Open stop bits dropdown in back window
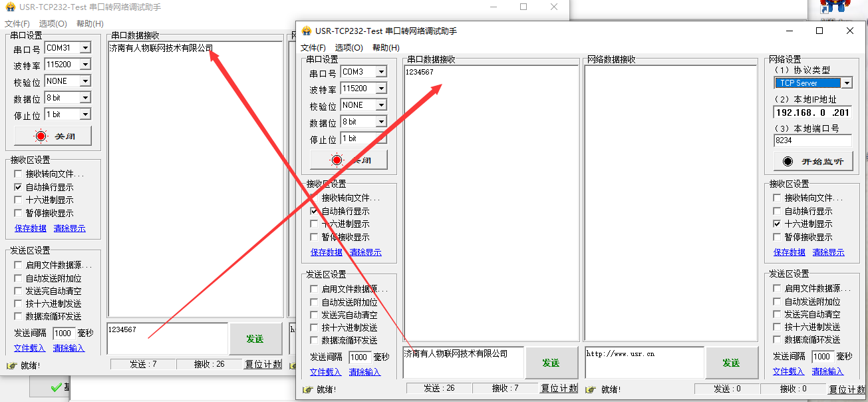The height and width of the screenshot is (402, 868). (x=85, y=114)
